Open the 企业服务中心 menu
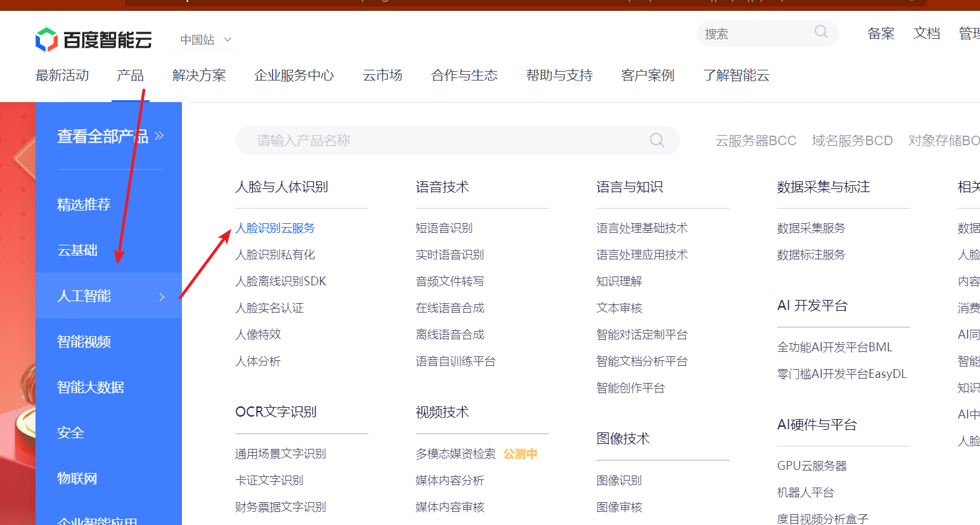Image resolution: width=980 pixels, height=525 pixels. click(294, 75)
